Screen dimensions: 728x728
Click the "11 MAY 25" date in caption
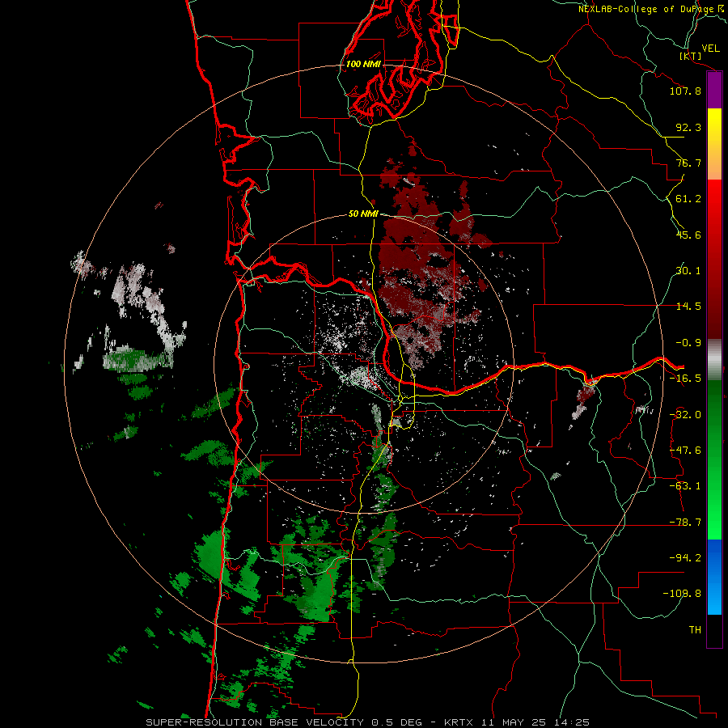point(514,722)
